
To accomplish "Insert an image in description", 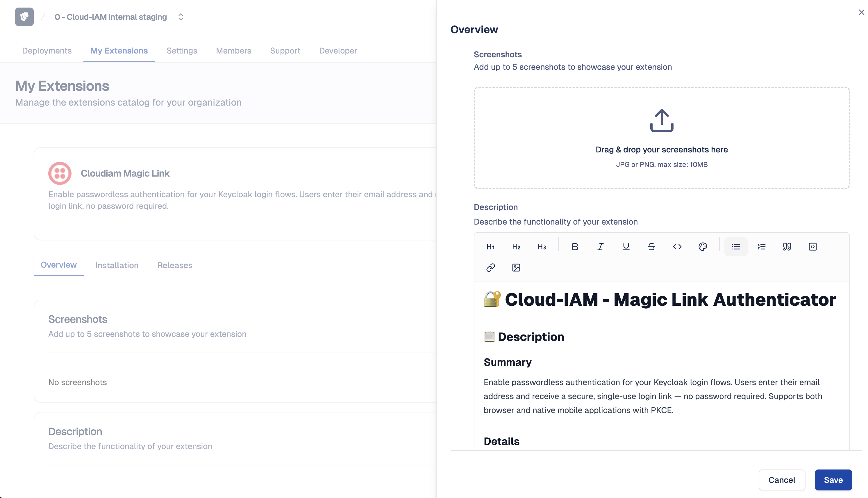I will coord(516,267).
